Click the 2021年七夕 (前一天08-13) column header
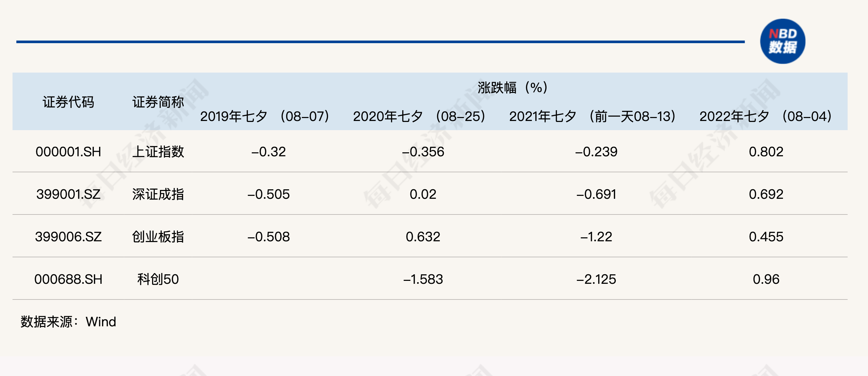 coord(592,116)
